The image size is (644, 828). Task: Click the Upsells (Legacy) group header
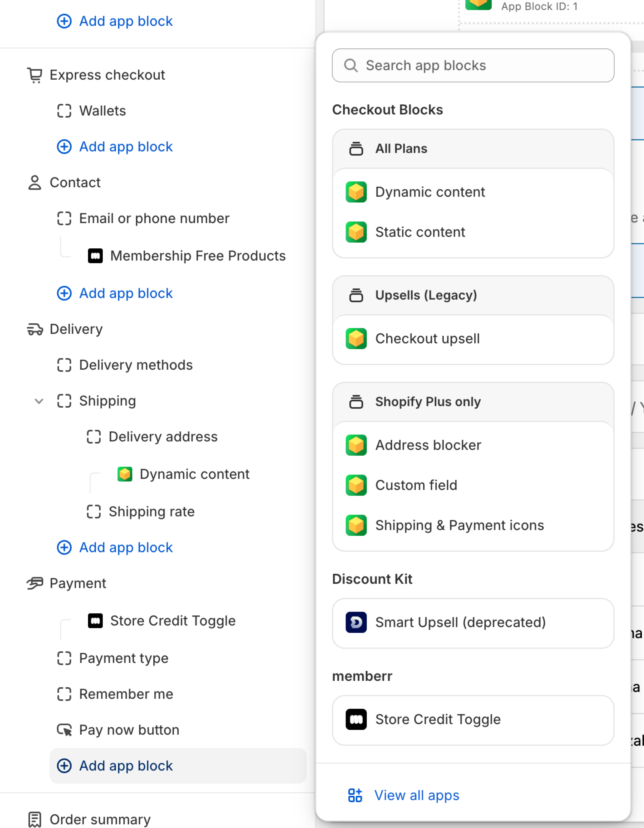pyautogui.click(x=473, y=295)
